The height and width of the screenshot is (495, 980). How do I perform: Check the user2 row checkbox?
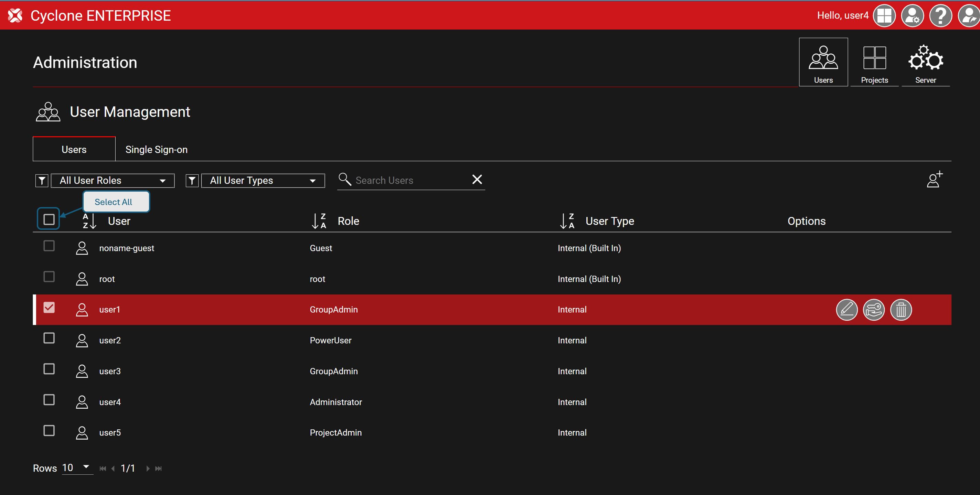coord(49,338)
